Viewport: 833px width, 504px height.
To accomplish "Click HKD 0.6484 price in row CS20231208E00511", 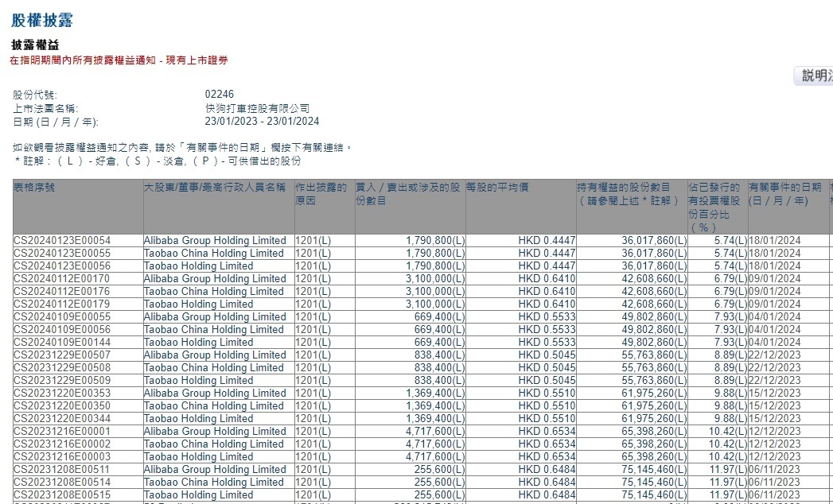I will (547, 470).
